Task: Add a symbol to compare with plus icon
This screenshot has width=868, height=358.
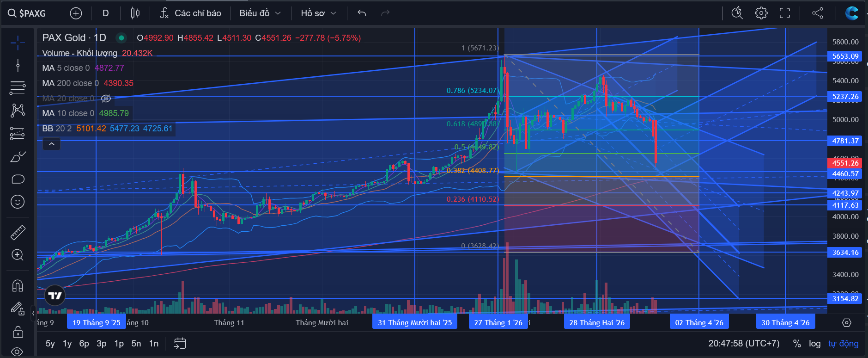Action: [x=76, y=13]
